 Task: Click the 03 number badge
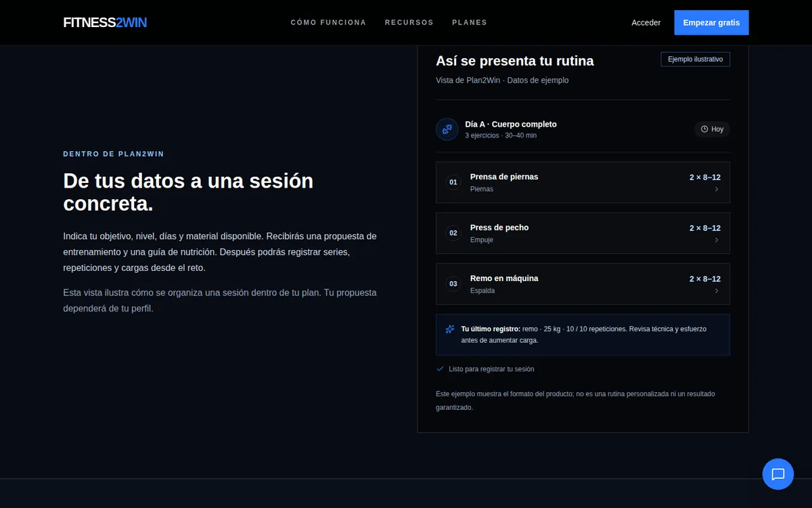453,284
